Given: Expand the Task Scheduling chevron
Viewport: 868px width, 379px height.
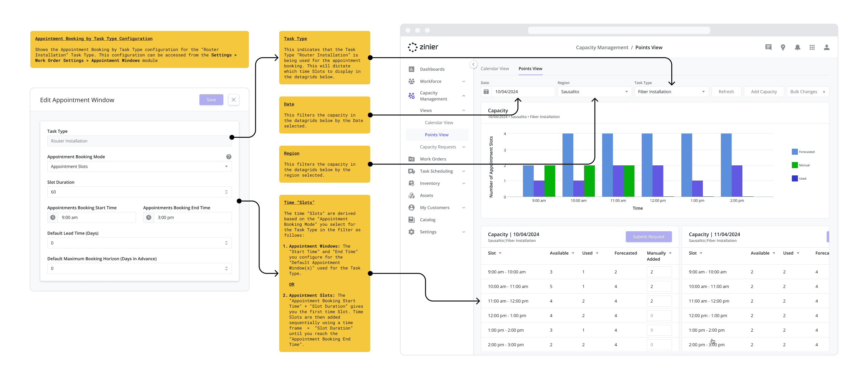Looking at the screenshot, I should pyautogui.click(x=464, y=171).
